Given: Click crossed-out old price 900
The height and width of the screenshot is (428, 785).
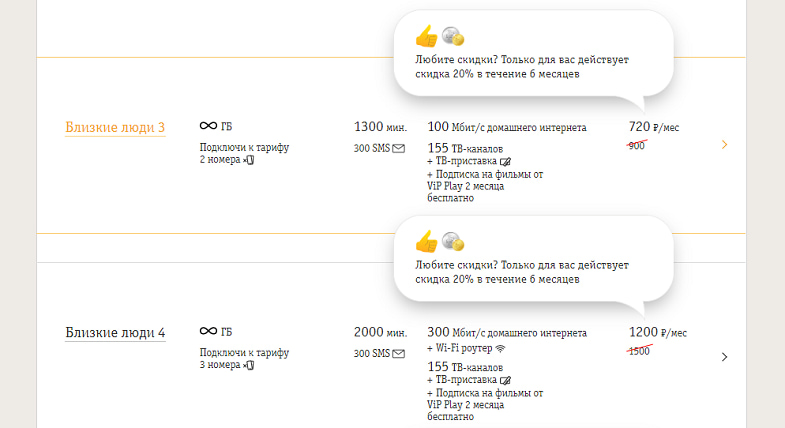Looking at the screenshot, I should point(637,146).
